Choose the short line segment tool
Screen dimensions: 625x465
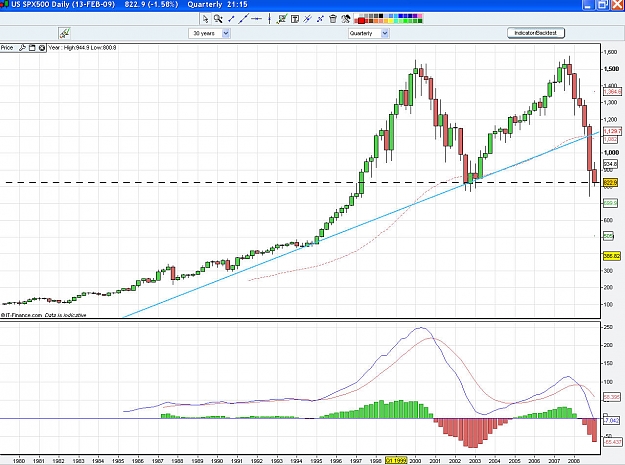click(x=231, y=19)
